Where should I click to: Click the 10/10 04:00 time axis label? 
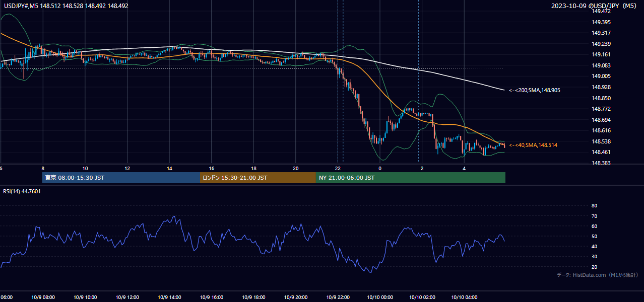pos(464,297)
